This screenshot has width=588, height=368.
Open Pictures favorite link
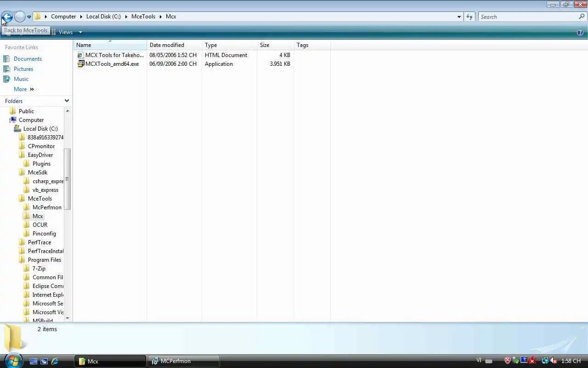click(x=23, y=69)
